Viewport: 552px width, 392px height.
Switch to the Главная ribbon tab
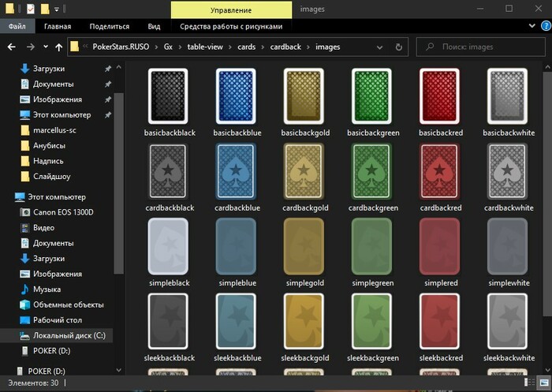pos(58,26)
